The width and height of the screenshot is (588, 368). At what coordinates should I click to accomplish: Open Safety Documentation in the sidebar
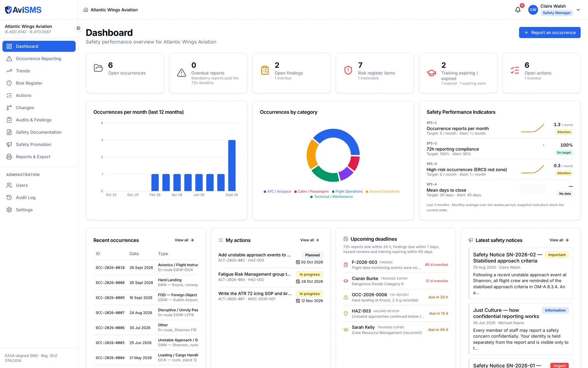tap(39, 132)
